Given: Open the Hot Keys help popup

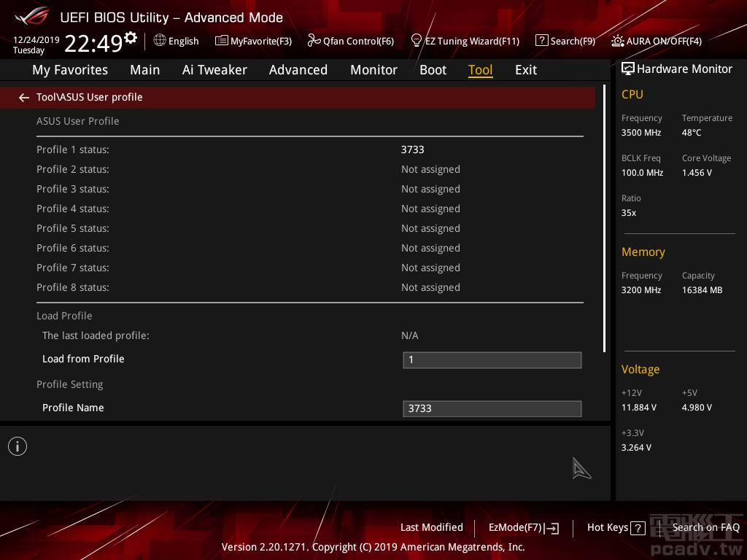Looking at the screenshot, I should tap(616, 527).
